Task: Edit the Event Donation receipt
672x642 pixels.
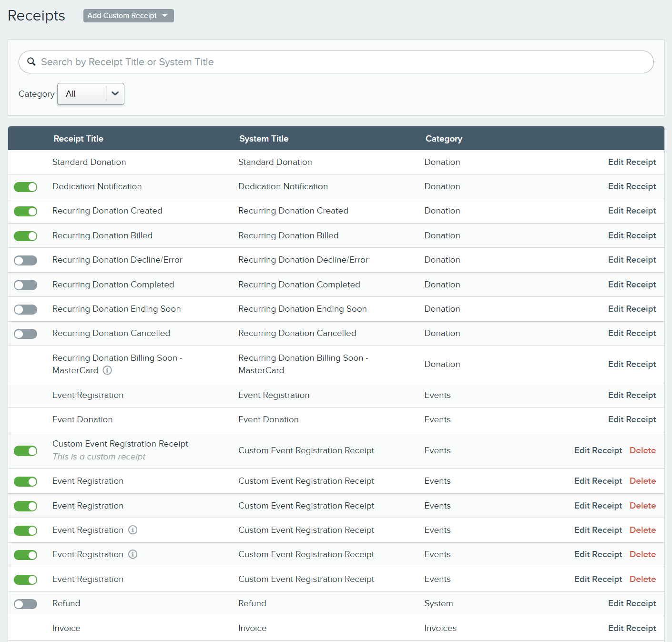Action: [x=632, y=419]
